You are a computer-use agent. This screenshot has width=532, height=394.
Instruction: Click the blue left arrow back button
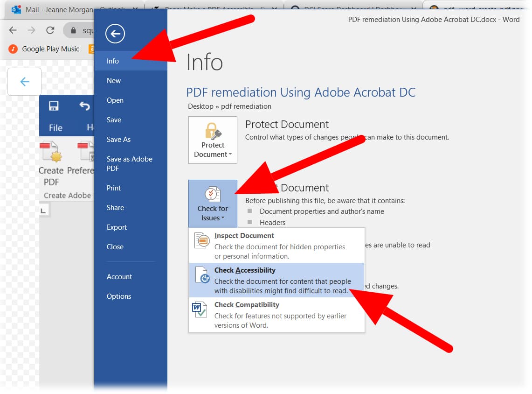[24, 82]
